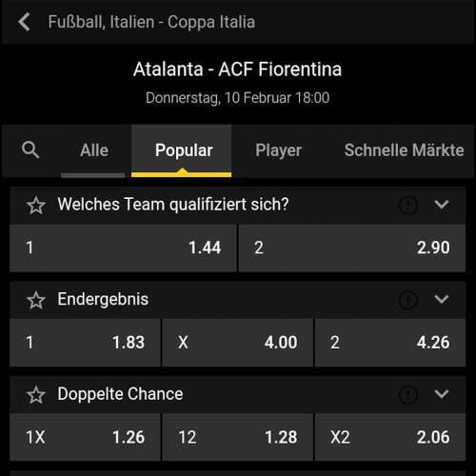Select double chance X2 at 2.06
This screenshot has height=476, width=476.
[390, 437]
